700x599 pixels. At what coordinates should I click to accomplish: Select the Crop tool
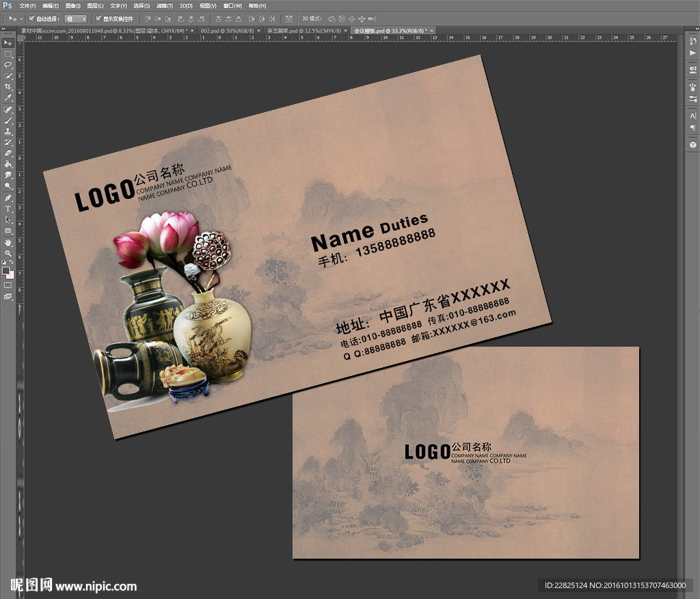[8, 87]
